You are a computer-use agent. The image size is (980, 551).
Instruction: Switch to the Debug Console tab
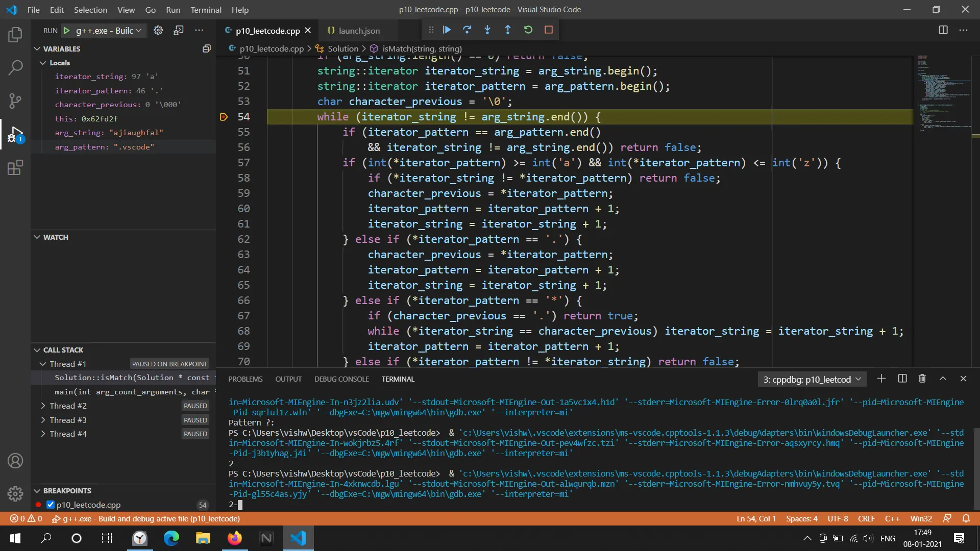[x=341, y=380]
